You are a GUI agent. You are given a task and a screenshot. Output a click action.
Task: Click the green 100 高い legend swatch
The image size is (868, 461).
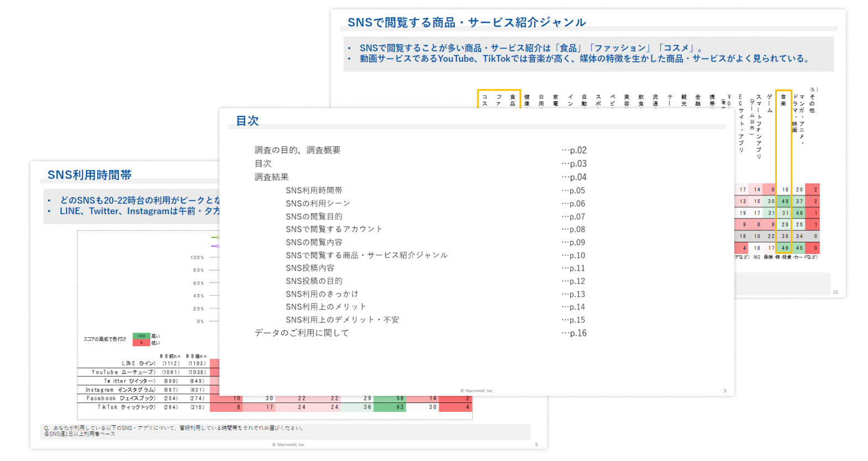tap(141, 336)
